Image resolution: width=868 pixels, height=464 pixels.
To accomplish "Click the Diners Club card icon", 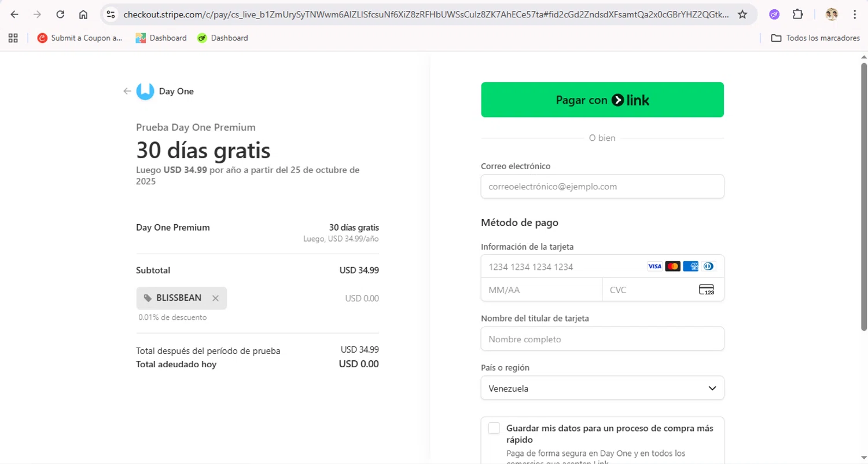I will (x=708, y=266).
